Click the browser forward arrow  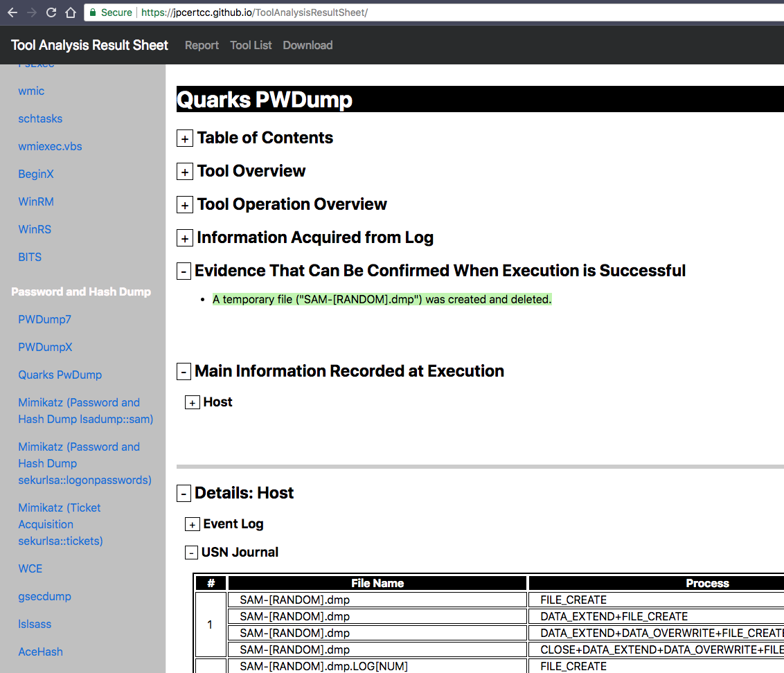coord(31,12)
